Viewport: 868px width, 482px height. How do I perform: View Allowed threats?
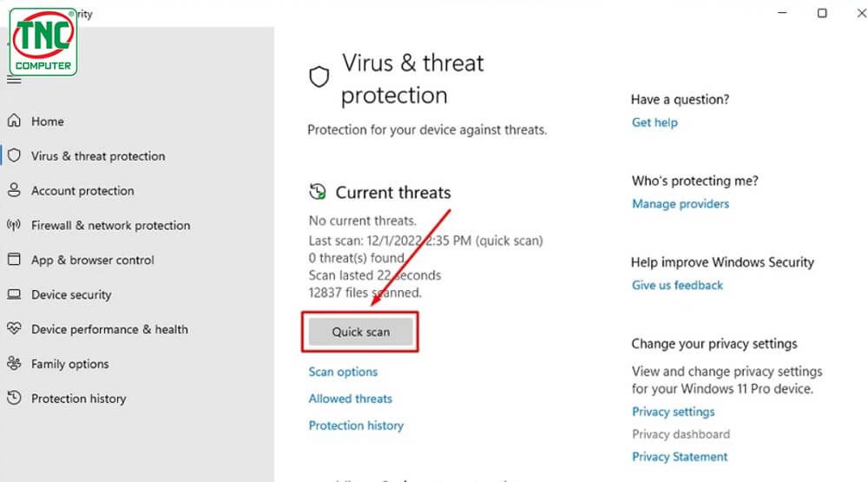click(x=351, y=399)
